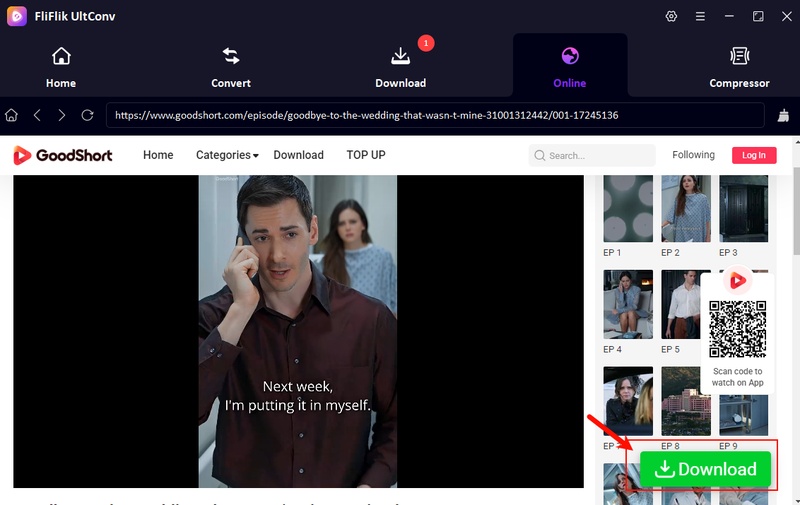The width and height of the screenshot is (800, 505).
Task: Open the Compressor tab
Action: point(739,67)
